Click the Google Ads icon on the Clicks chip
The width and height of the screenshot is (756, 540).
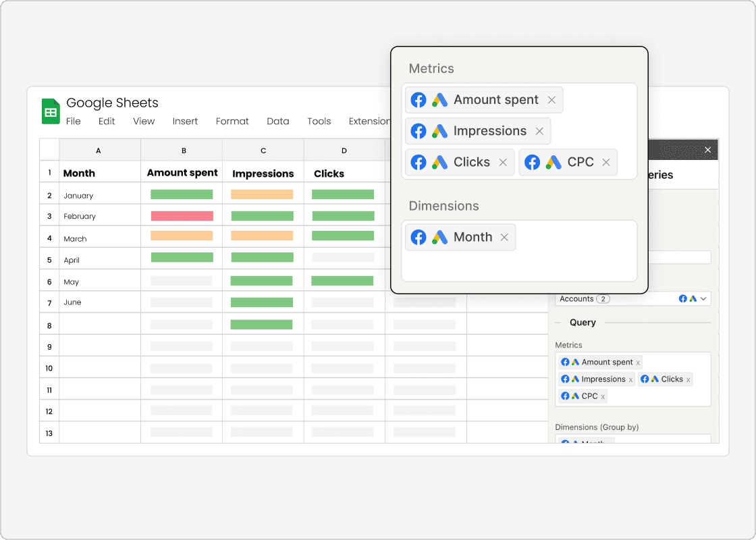tap(441, 162)
